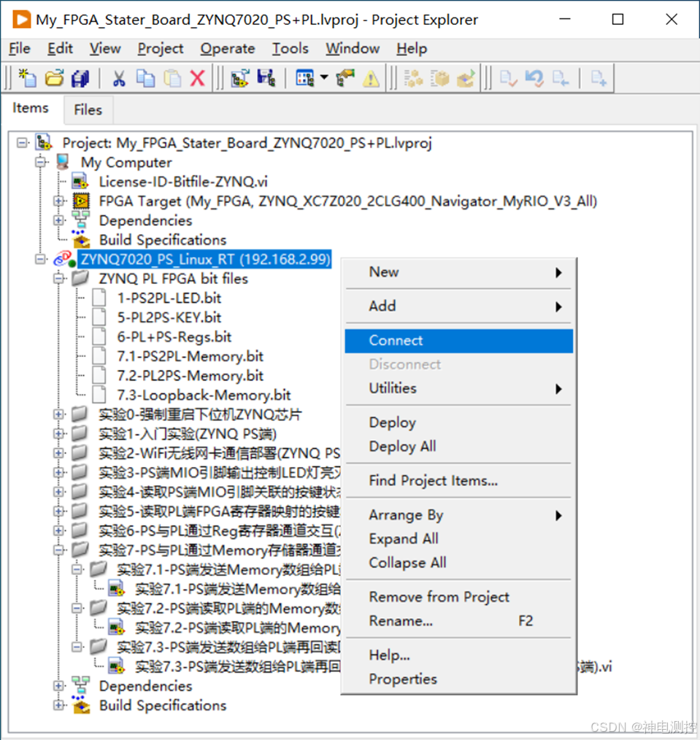The height and width of the screenshot is (740, 700).
Task: Click the Cut scissors toolbar icon
Action: [119, 78]
